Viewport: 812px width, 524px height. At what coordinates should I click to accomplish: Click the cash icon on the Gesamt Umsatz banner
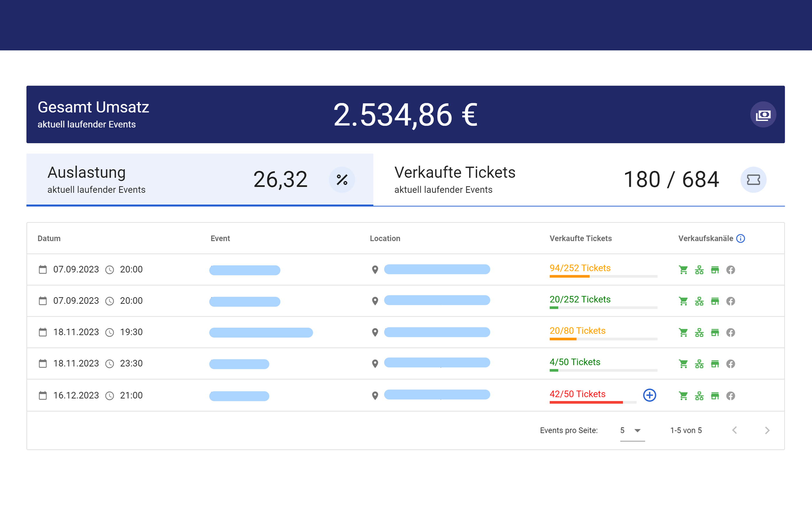coord(763,115)
